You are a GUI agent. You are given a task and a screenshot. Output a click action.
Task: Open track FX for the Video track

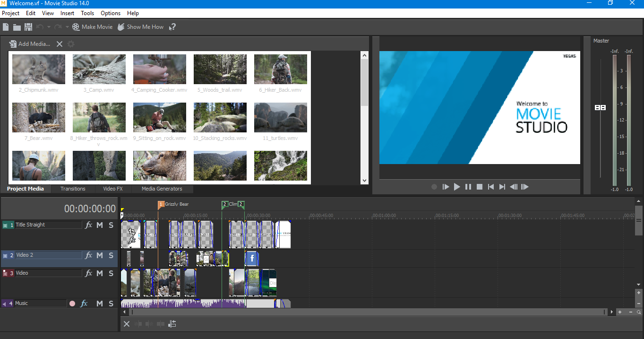point(88,273)
